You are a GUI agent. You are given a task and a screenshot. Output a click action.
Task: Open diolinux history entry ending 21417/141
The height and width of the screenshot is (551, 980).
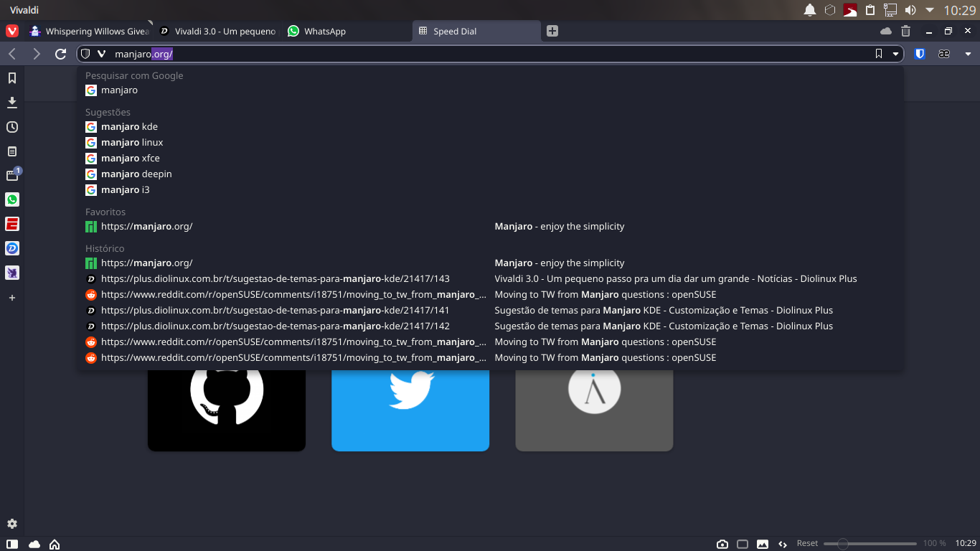click(490, 311)
